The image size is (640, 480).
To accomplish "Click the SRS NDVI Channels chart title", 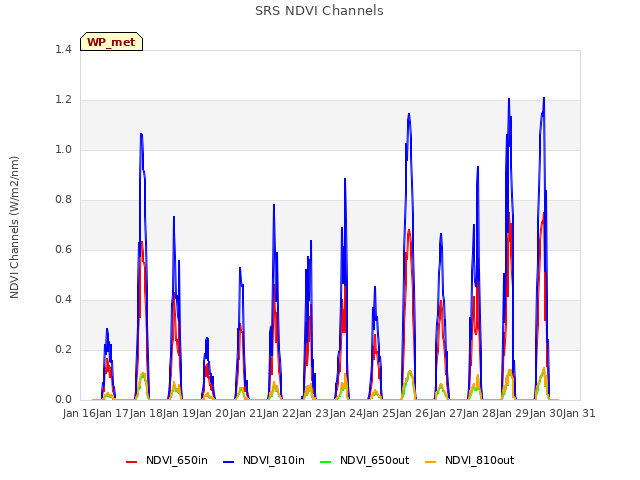I will pos(319,11).
